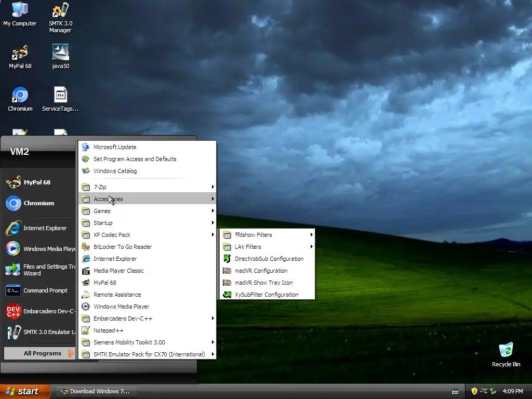
Task: Open Command Prompt from Start menu
Action: (x=39, y=290)
